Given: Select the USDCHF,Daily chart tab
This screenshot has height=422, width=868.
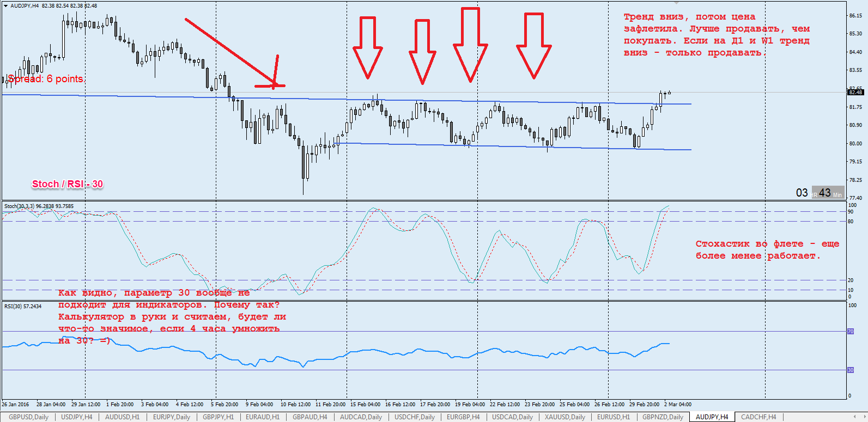Looking at the screenshot, I should [415, 417].
